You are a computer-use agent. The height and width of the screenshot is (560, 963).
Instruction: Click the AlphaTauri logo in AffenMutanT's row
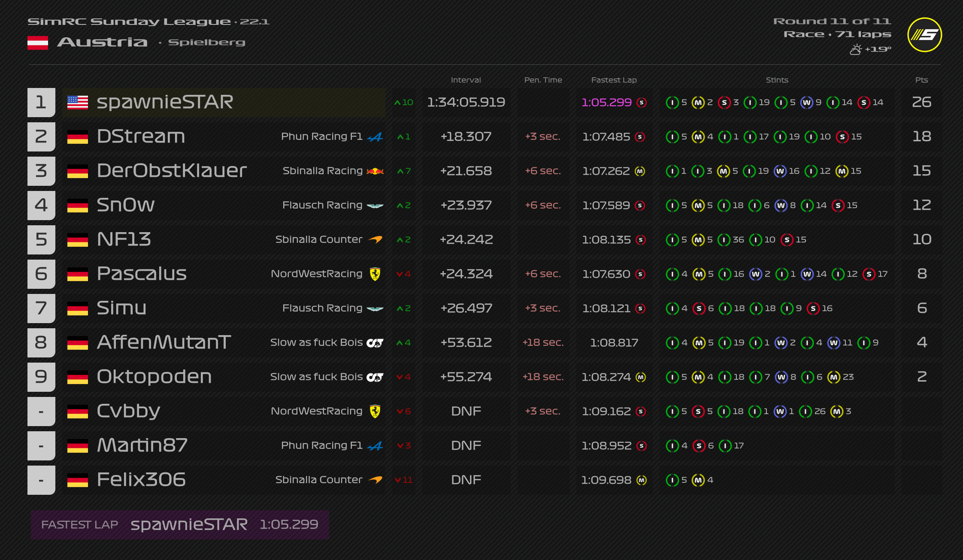point(375,343)
